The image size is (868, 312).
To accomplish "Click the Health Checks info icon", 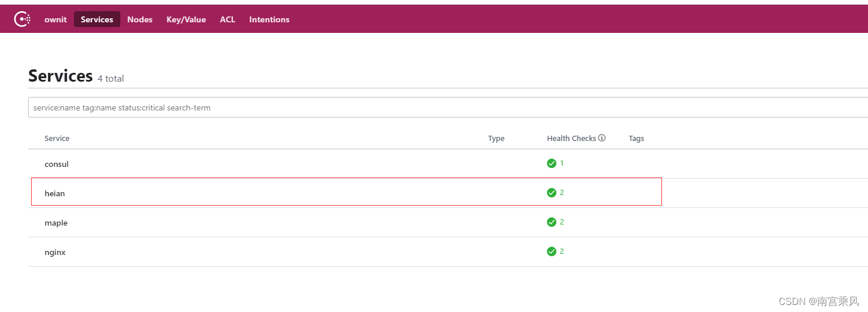I will coord(602,138).
